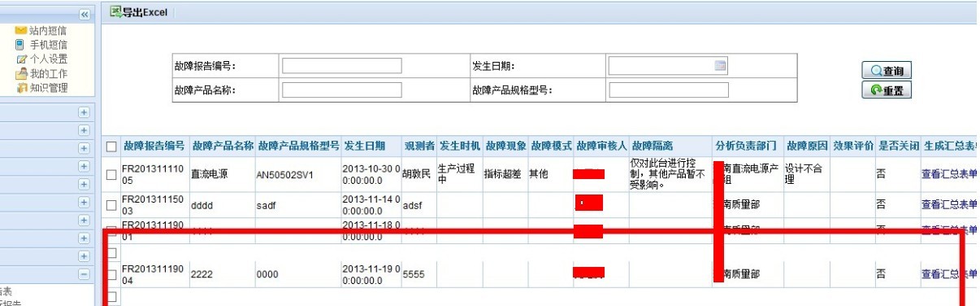Click the 故障模式 column header

point(551,146)
